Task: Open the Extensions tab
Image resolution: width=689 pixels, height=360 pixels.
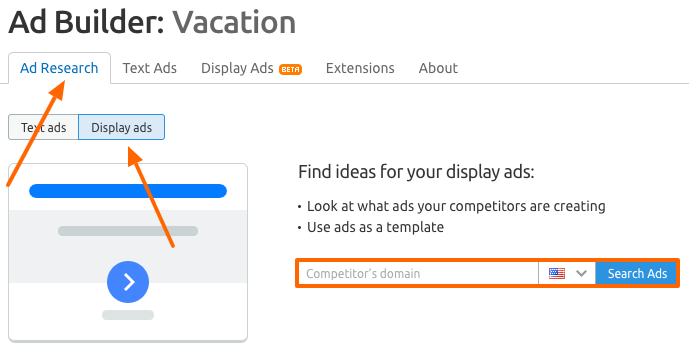Action: [x=360, y=68]
